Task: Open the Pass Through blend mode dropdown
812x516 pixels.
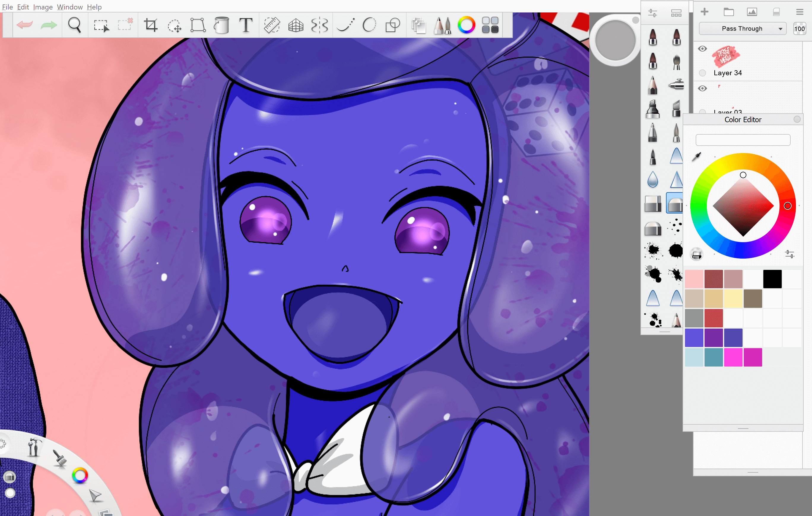Action: (743, 29)
